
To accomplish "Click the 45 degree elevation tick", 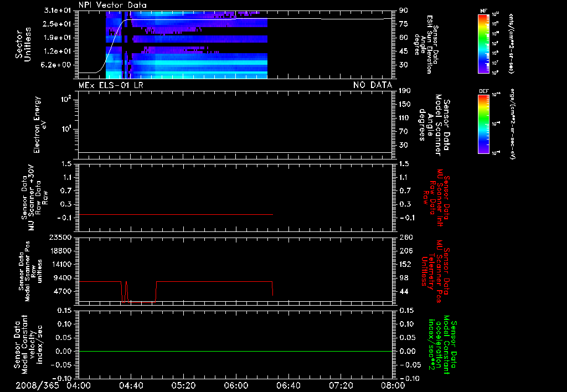I will point(404,51).
